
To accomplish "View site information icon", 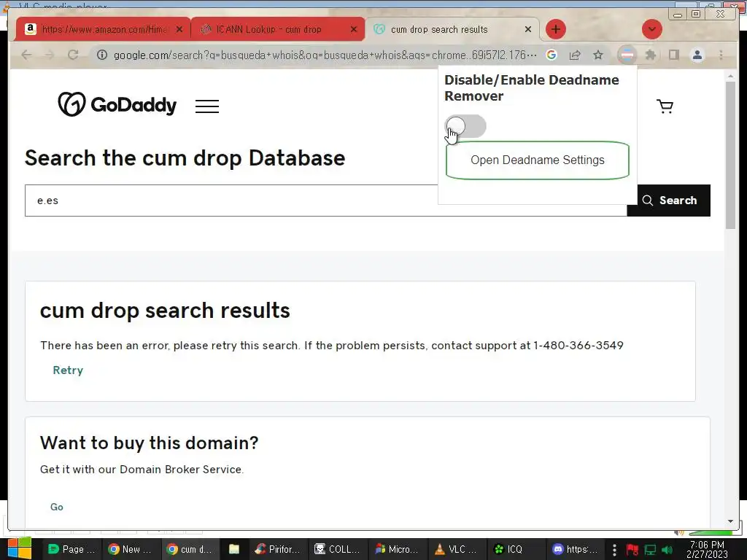I will click(102, 55).
